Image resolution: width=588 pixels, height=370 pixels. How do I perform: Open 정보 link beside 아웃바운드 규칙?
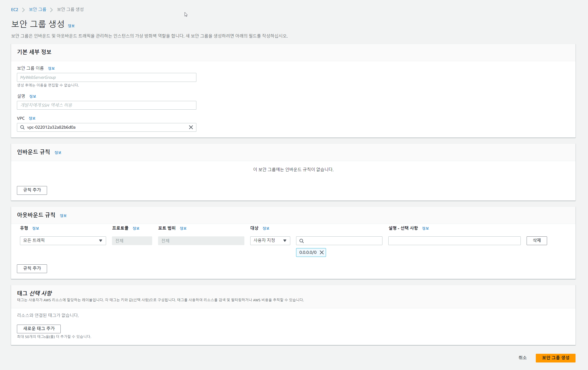(63, 216)
